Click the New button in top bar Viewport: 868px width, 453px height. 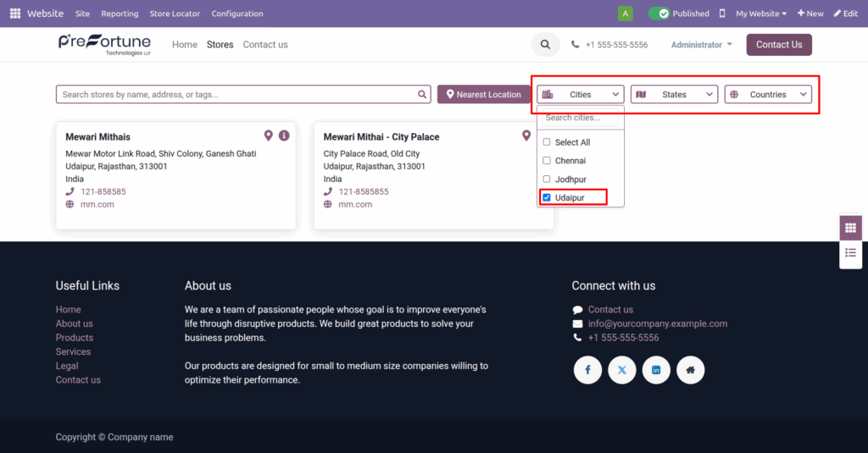810,14
